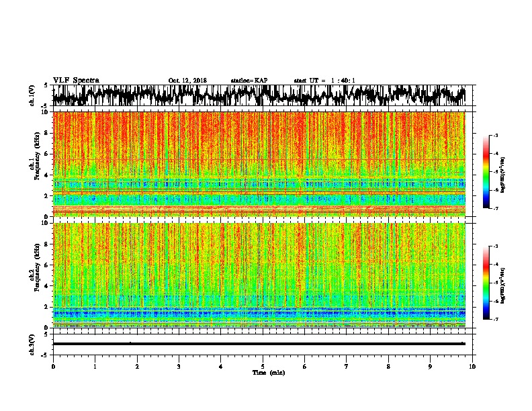Click the ch.3 flat voltage trace
This screenshot has width=532, height=411.
[259, 344]
